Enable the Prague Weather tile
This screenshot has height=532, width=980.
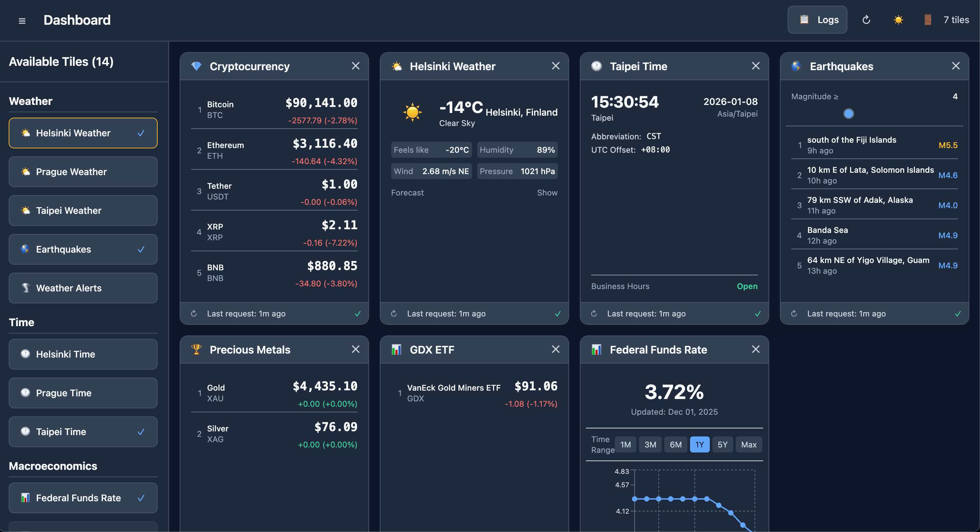83,172
